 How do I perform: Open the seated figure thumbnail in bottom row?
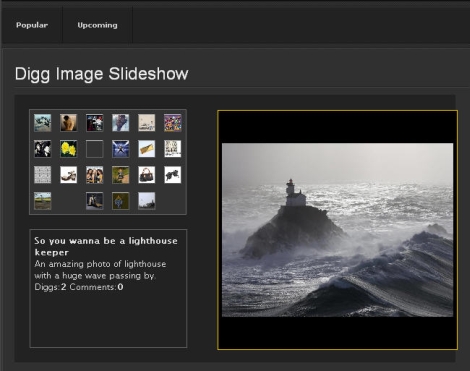click(x=95, y=201)
